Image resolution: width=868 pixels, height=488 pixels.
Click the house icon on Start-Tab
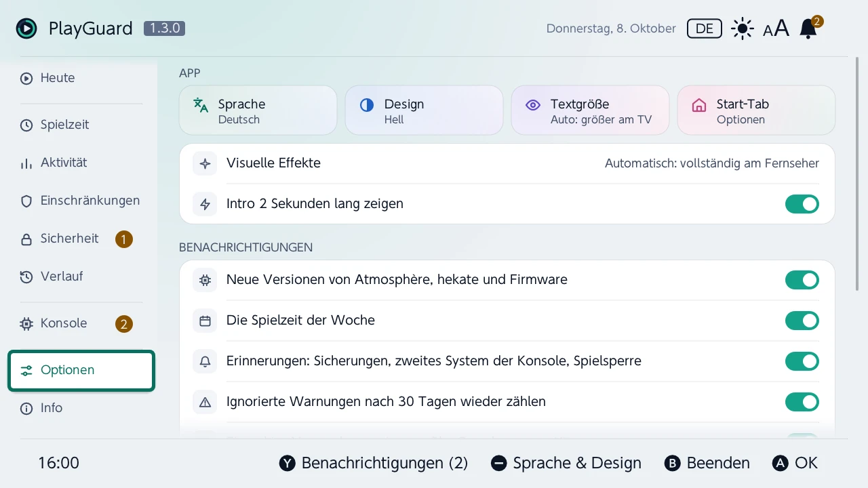click(699, 105)
